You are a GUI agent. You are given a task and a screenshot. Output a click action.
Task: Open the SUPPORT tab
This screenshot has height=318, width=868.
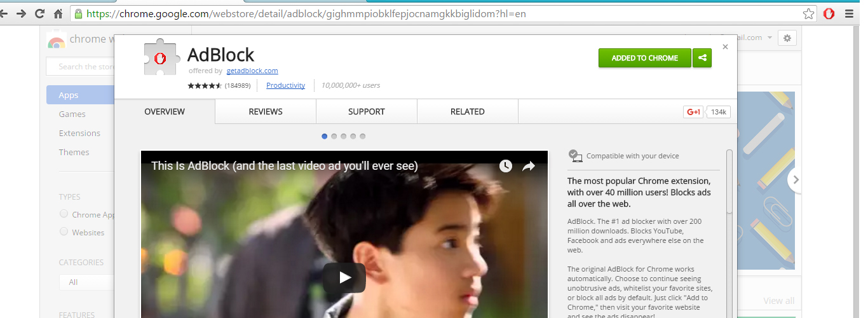point(367,111)
